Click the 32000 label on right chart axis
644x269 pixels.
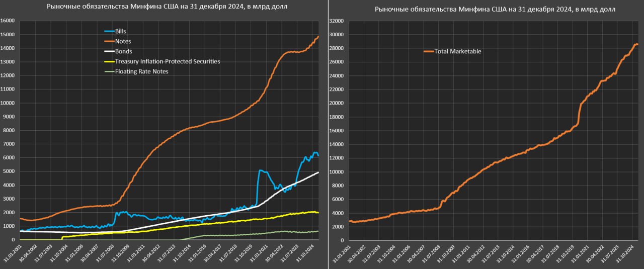pos(336,21)
